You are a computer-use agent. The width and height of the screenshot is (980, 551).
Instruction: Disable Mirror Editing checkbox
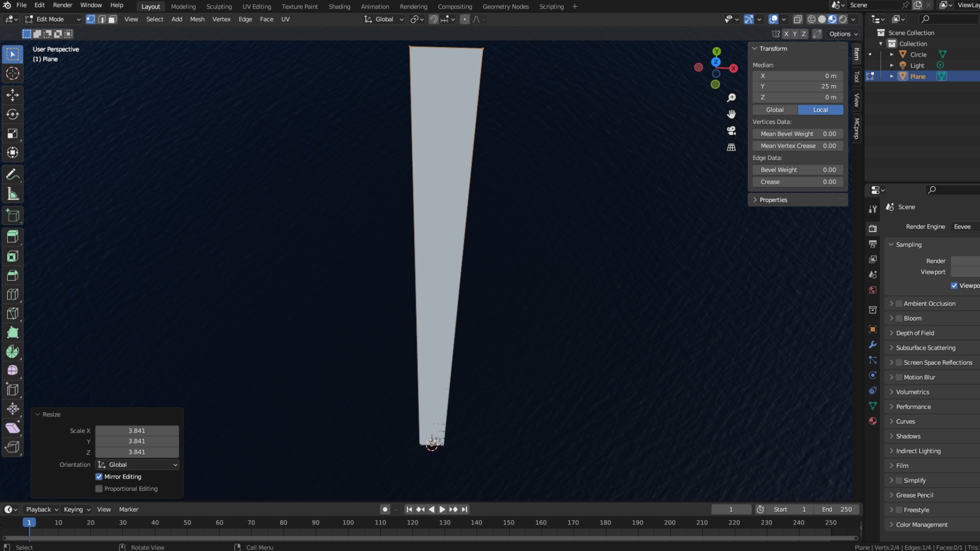[99, 477]
